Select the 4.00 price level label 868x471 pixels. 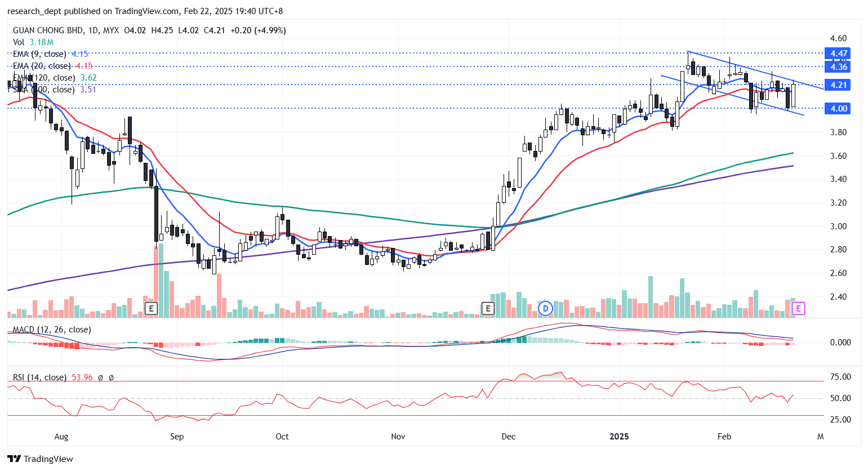click(838, 108)
